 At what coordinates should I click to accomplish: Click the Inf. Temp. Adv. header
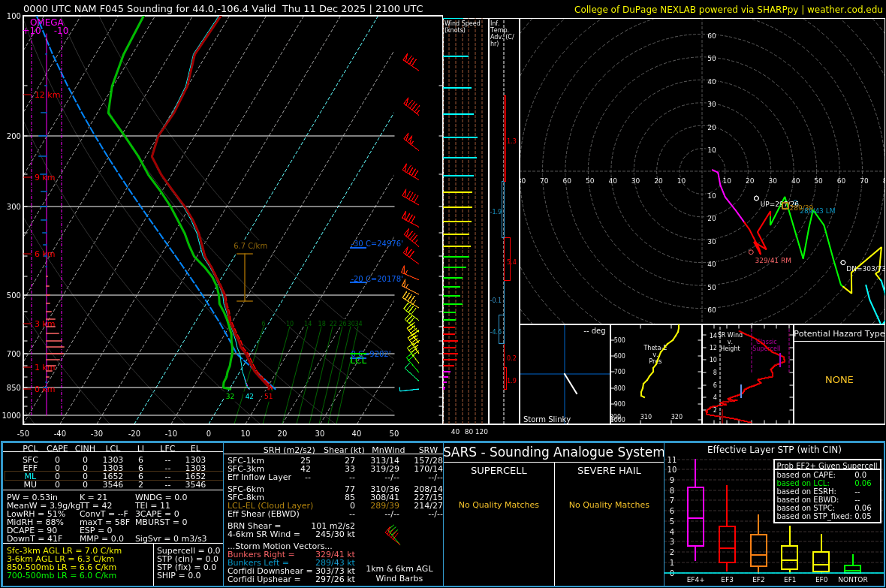502,33
